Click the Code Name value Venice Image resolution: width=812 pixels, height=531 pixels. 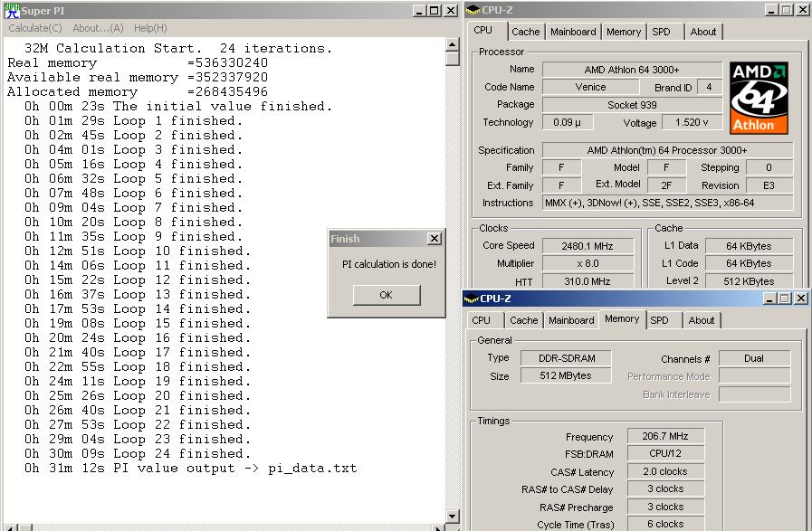click(x=590, y=87)
